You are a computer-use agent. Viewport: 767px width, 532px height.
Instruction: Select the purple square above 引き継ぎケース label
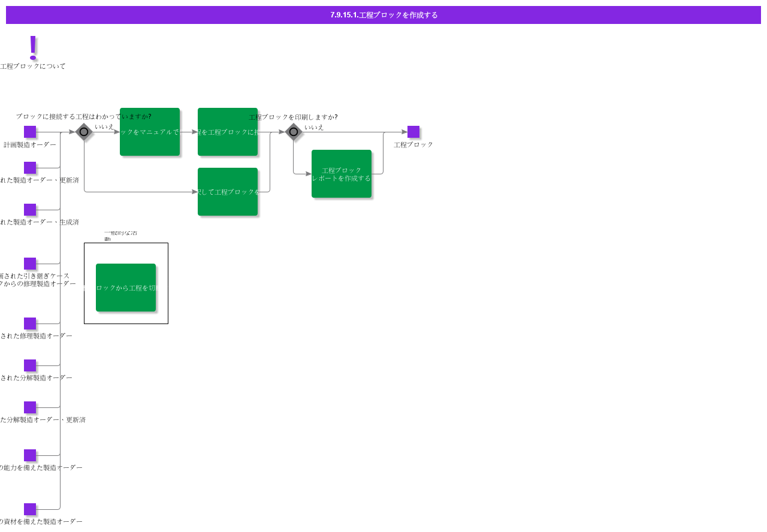click(30, 264)
